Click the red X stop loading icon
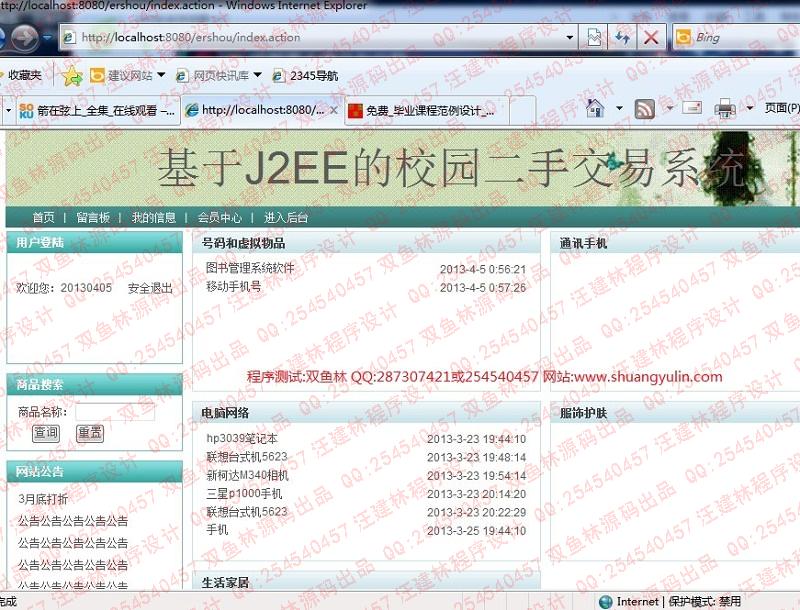This screenshot has height=610, width=800. tap(651, 37)
